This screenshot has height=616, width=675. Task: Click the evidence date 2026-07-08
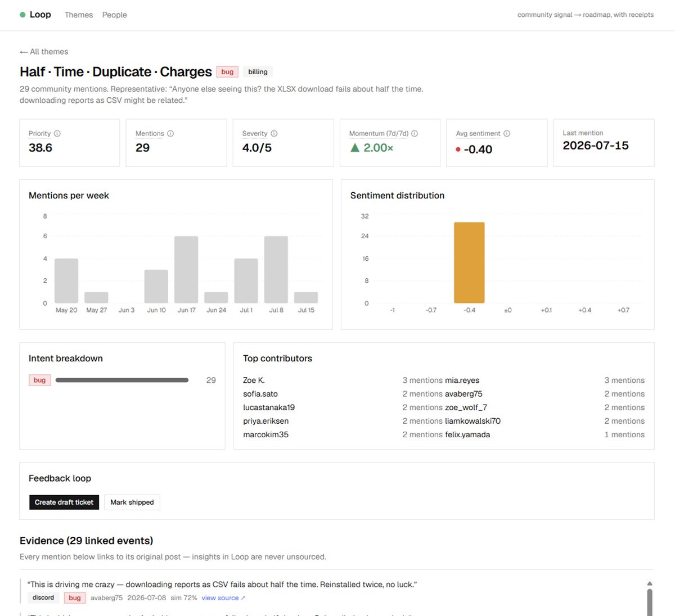(x=147, y=598)
